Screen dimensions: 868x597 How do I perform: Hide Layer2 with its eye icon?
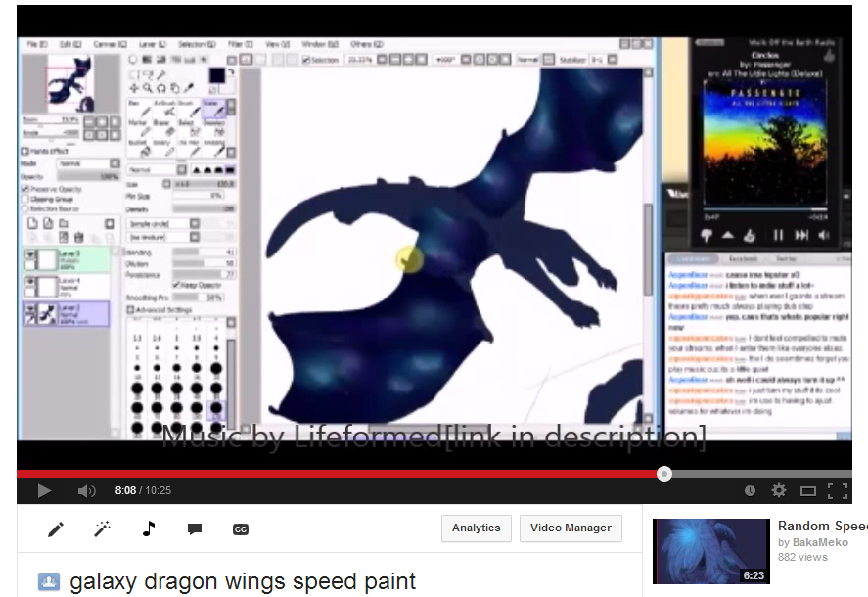coord(31,309)
